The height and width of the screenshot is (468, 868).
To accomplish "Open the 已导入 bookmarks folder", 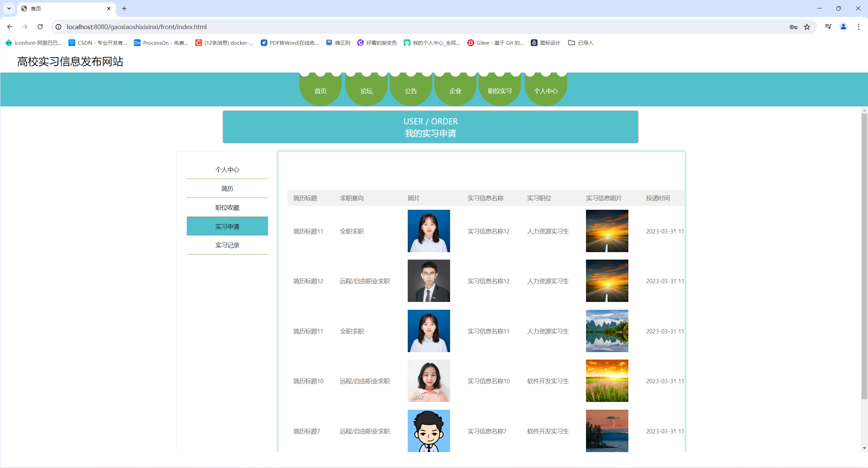I will click(x=581, y=43).
